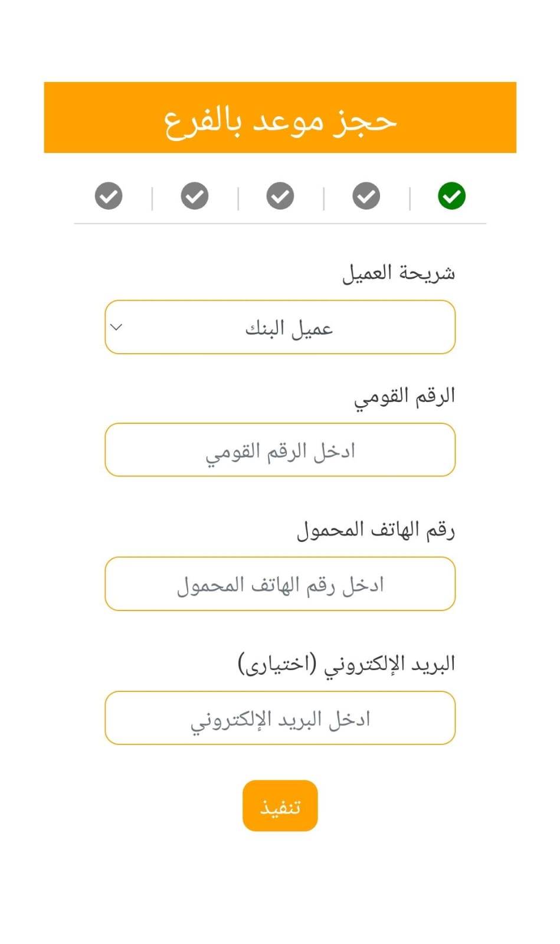The width and height of the screenshot is (560, 944).
Task: Click the حجز موعد بالفرع header banner
Action: (280, 118)
